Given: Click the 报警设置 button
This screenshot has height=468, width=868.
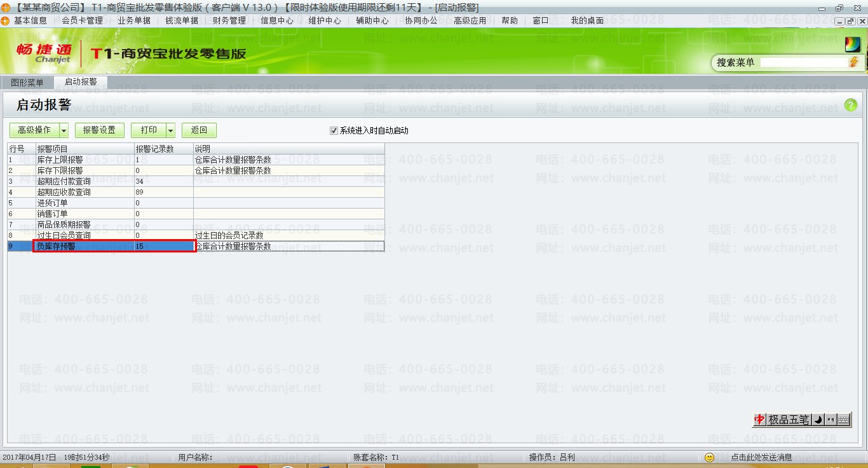Looking at the screenshot, I should [x=99, y=130].
